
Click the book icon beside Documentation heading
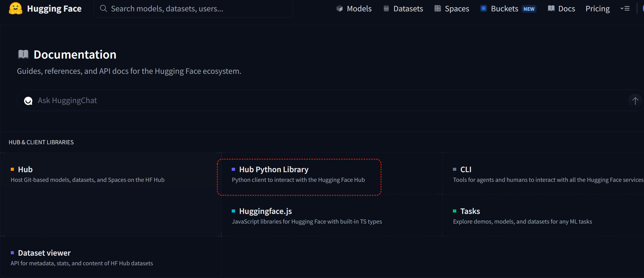click(23, 54)
